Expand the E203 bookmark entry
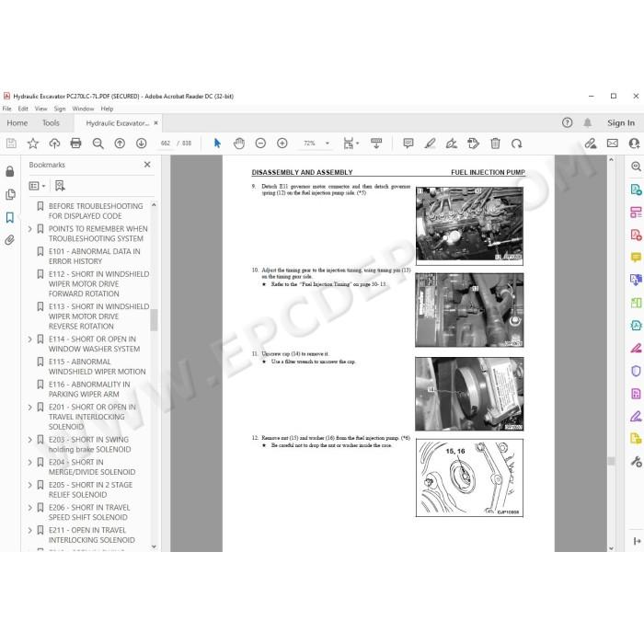 coord(30,440)
